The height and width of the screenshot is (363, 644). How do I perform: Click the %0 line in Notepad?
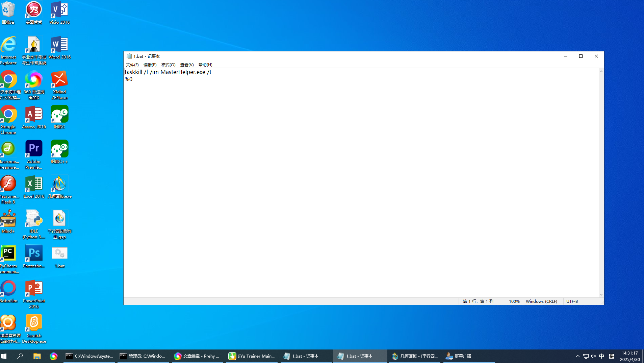tap(129, 79)
